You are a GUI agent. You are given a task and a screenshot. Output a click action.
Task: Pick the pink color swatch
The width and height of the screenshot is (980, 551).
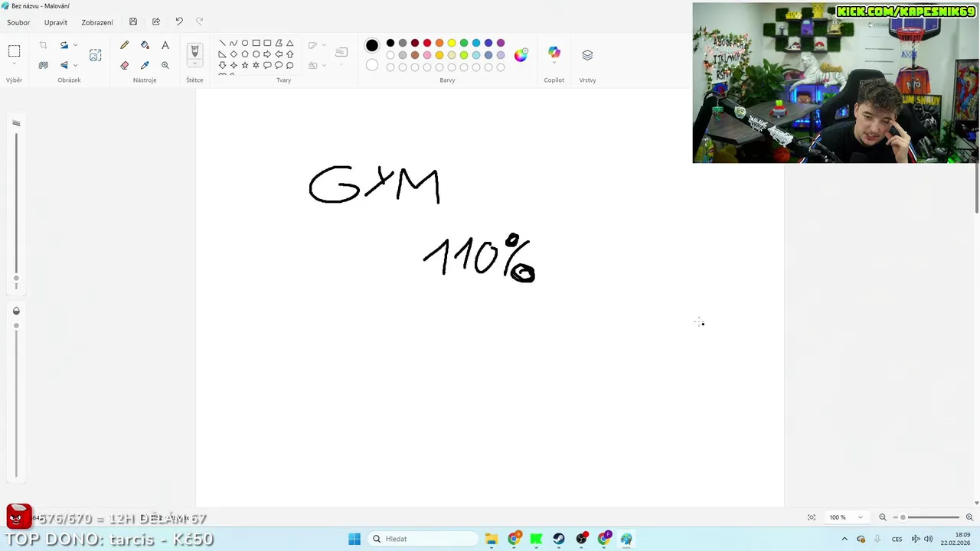(x=427, y=55)
